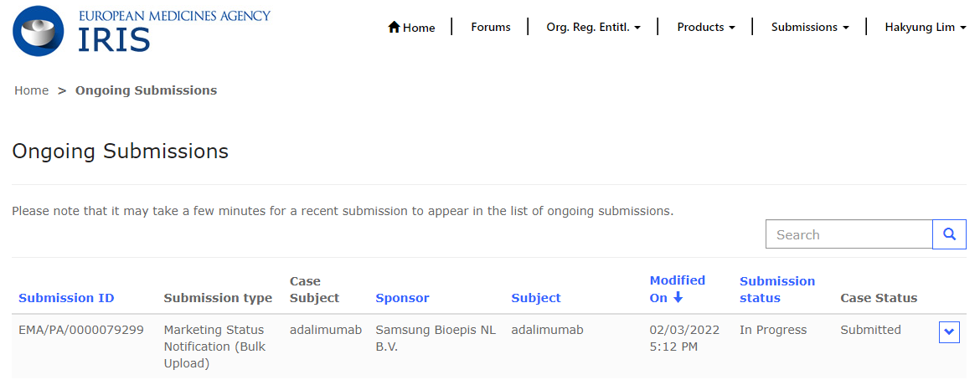Click the Ongoing Submissions breadcrumb text

[146, 90]
